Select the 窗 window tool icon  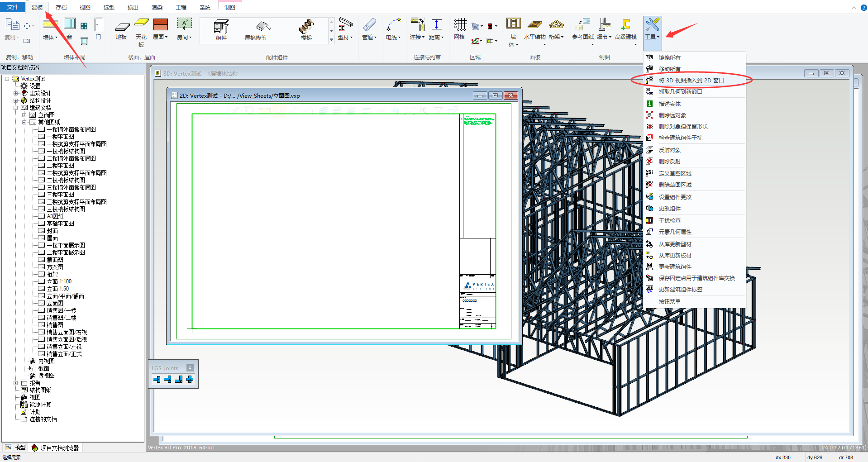pos(70,24)
